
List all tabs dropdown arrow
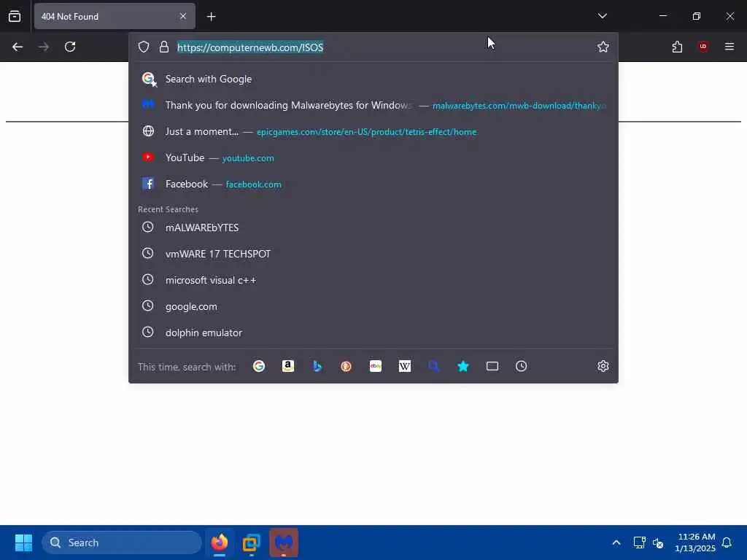(603, 16)
